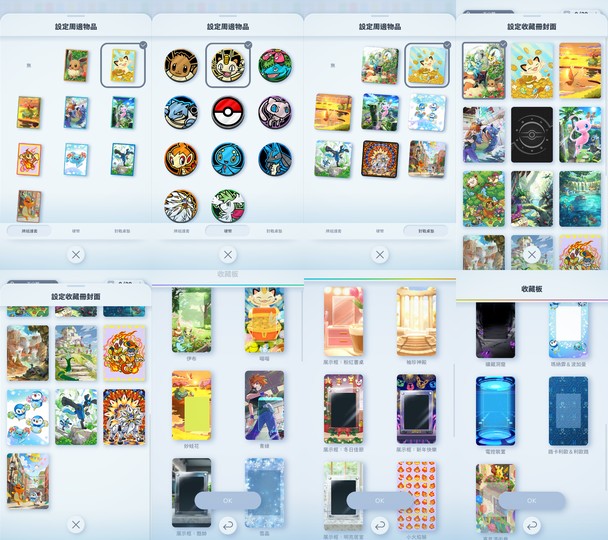Open 牌組護套 tab in the coin panel
608x540 pixels.
click(181, 231)
